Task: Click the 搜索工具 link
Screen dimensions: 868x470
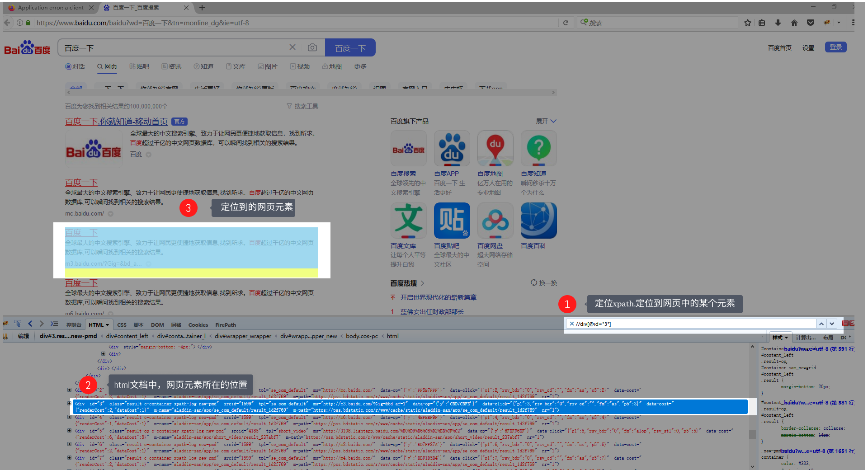Action: pos(302,106)
